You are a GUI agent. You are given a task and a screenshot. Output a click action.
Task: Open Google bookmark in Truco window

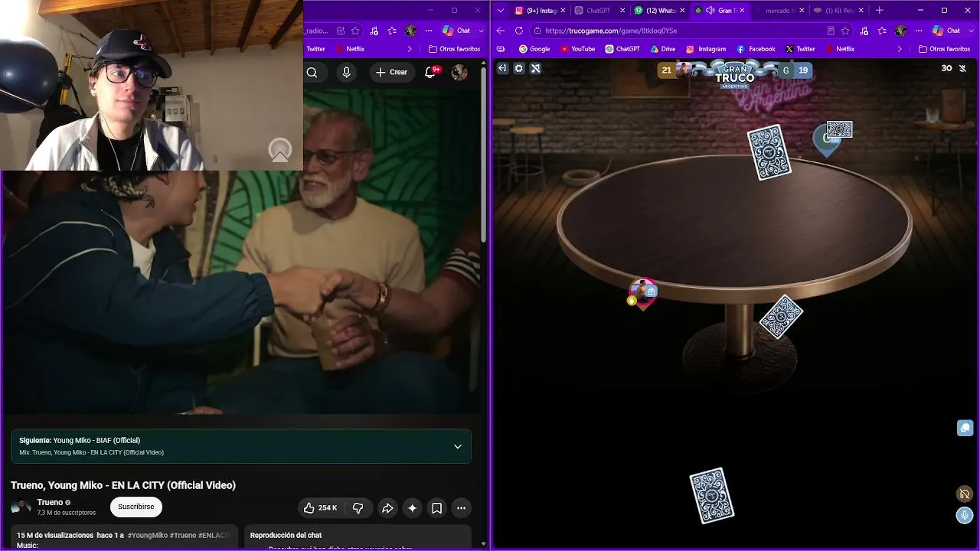pos(534,49)
